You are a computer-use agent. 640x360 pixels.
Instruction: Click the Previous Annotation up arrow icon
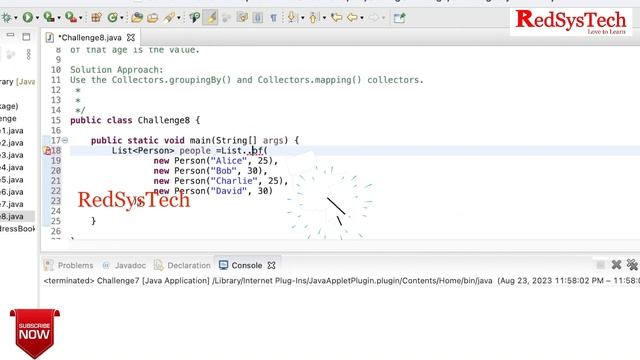(x=313, y=18)
